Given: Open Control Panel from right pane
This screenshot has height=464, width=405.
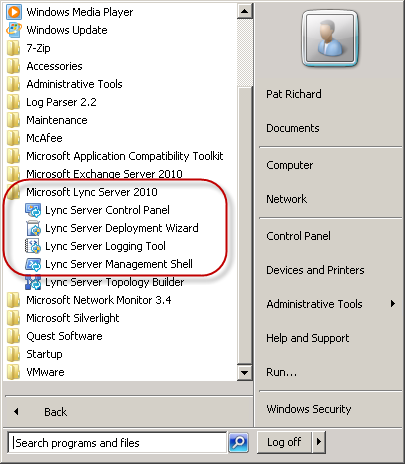Looking at the screenshot, I should 298,236.
